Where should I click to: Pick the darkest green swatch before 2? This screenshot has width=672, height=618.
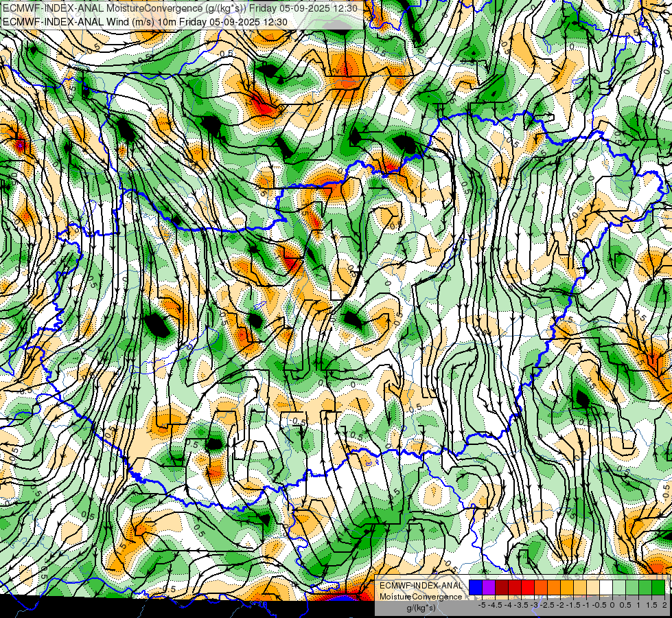click(x=658, y=587)
